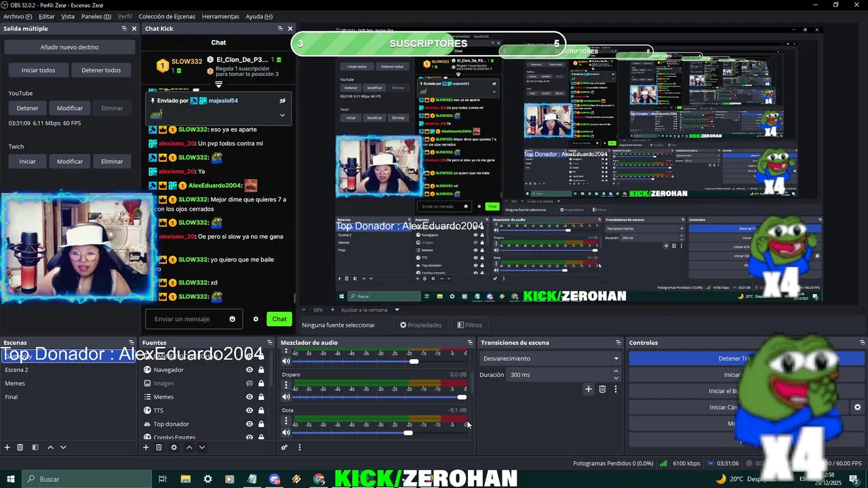This screenshot has width=868, height=488.
Task: Open the Archivo menu
Action: click(x=18, y=16)
